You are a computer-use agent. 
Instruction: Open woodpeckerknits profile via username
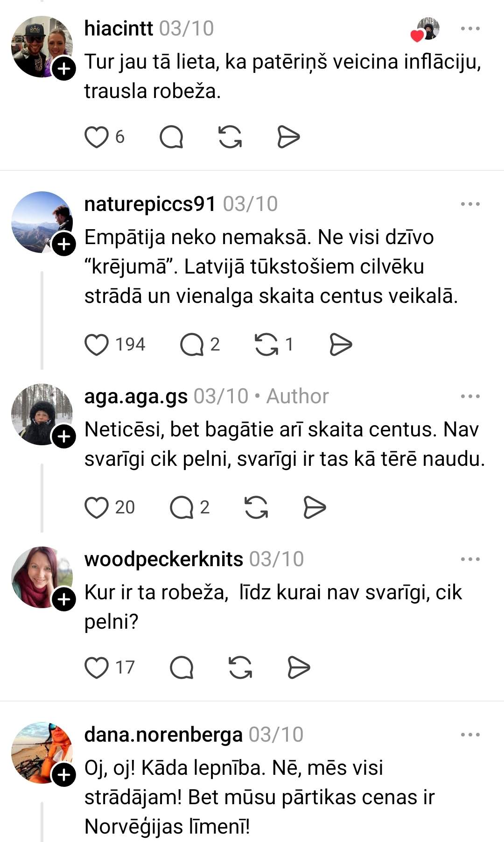click(164, 559)
